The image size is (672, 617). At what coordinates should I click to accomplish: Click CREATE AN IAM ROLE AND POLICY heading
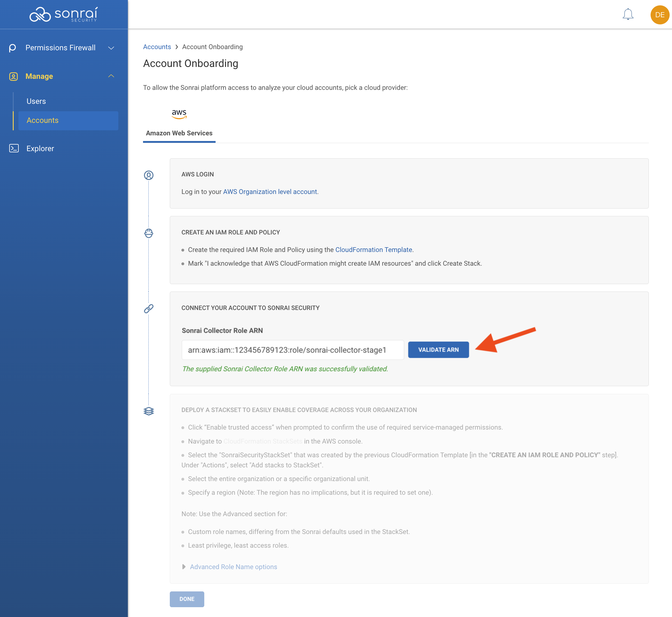[230, 232]
